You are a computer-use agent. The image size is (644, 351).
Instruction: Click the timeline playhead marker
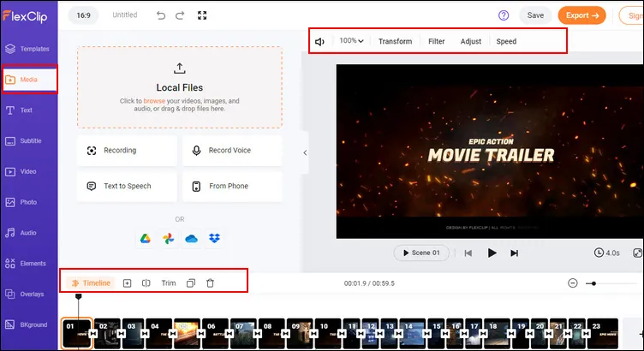(x=79, y=296)
